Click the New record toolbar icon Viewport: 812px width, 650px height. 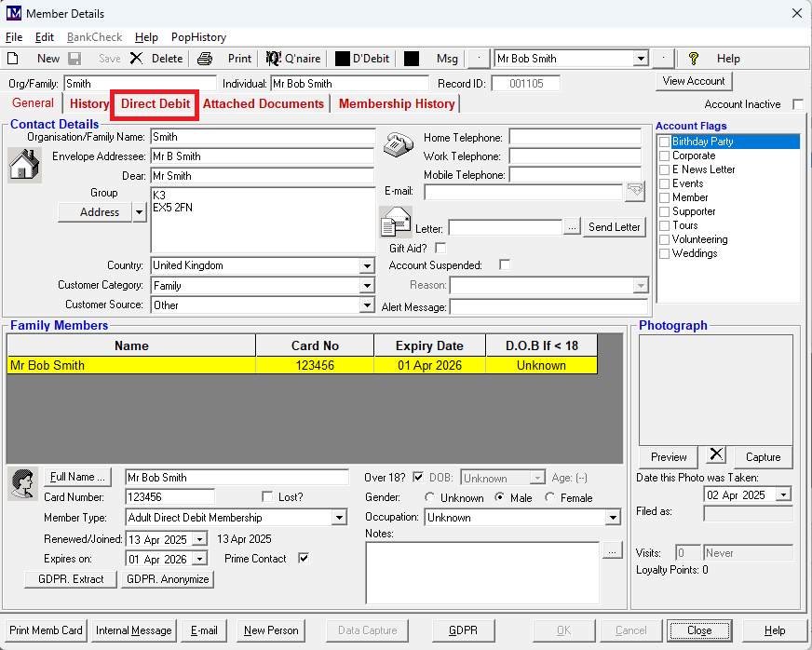tap(14, 59)
